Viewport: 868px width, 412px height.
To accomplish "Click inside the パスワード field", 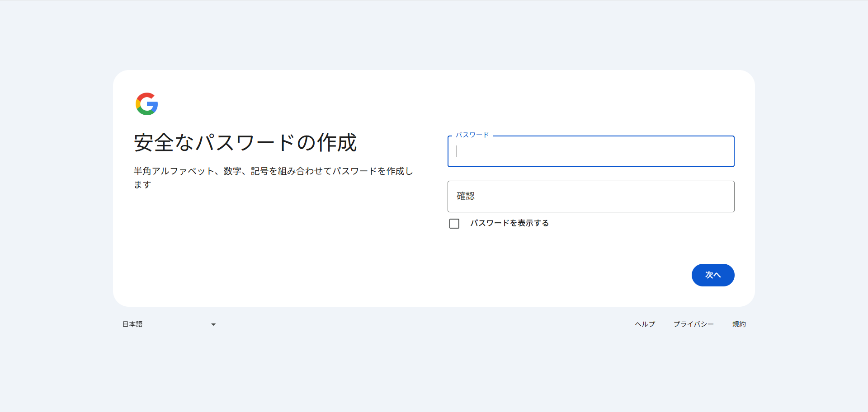I will pos(590,151).
